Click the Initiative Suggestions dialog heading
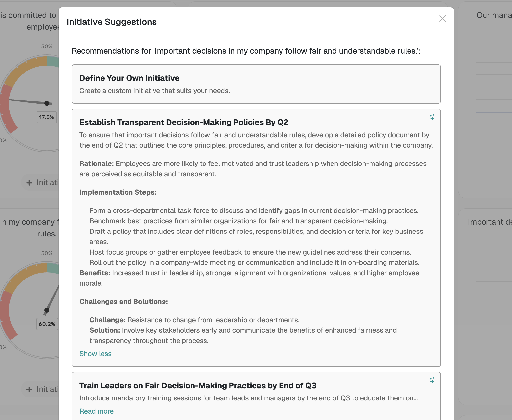 (111, 22)
